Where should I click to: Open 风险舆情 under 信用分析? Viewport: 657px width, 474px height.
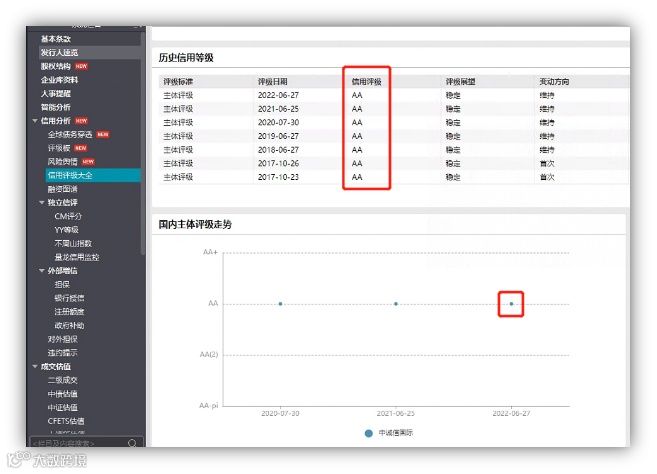[62, 162]
